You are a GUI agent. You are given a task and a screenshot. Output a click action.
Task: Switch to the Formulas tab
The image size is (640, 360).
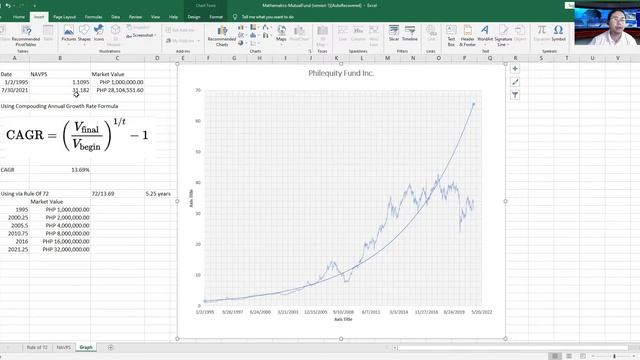click(x=93, y=17)
